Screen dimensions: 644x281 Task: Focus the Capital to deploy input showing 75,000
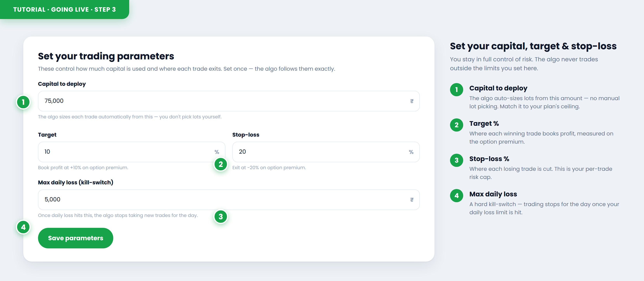tap(229, 101)
